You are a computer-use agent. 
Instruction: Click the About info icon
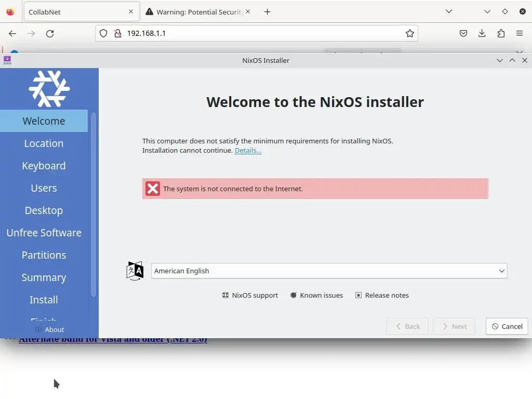coord(38,329)
